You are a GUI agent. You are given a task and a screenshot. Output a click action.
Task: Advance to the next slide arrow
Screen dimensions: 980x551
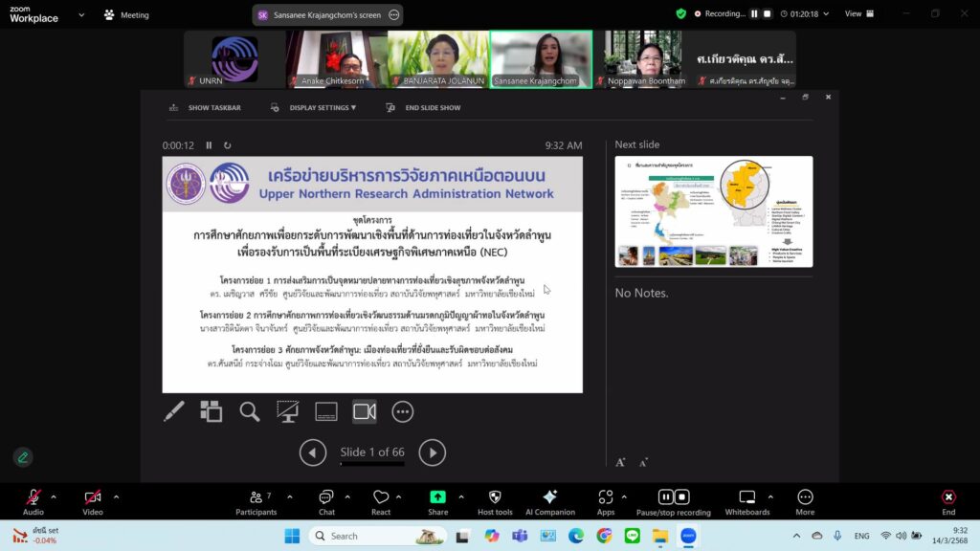tap(433, 452)
